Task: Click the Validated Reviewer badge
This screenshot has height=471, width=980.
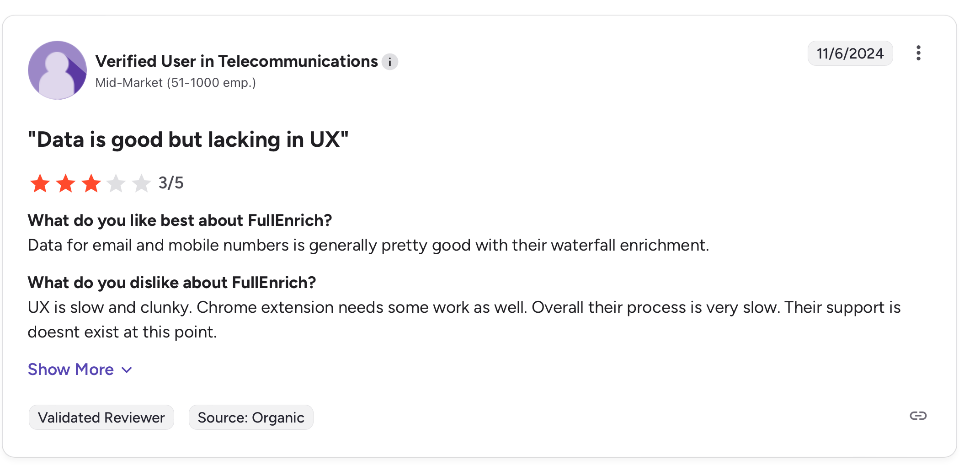Action: click(101, 417)
